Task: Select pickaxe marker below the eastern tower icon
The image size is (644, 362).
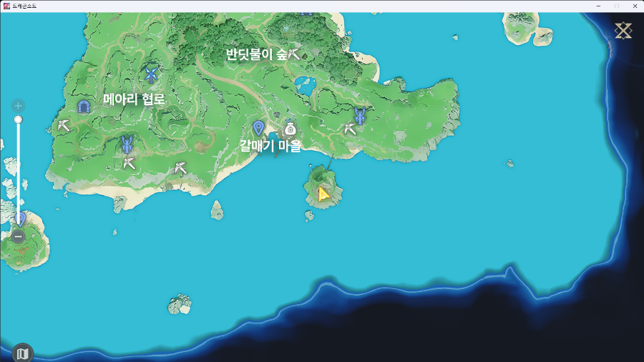Action: click(350, 129)
